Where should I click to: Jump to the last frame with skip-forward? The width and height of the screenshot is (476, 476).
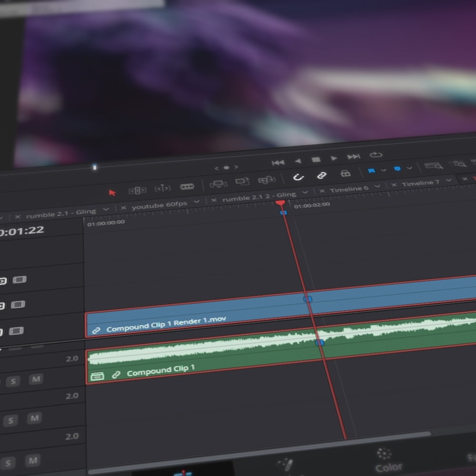tap(354, 157)
